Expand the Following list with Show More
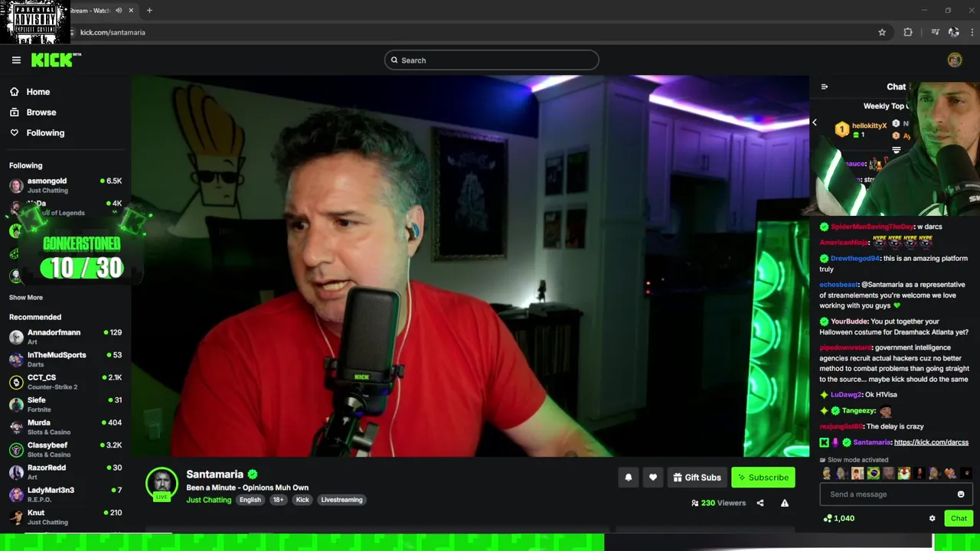The height and width of the screenshot is (551, 980). pos(26,297)
